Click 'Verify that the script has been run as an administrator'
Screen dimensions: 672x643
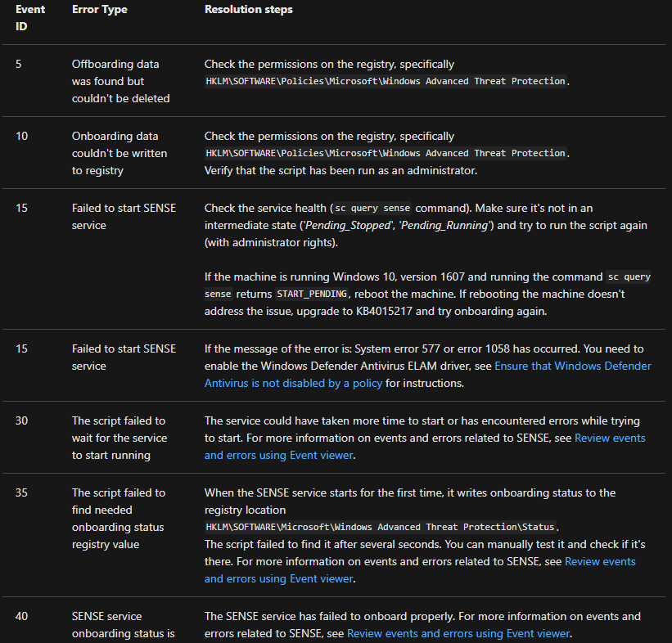[x=341, y=171]
